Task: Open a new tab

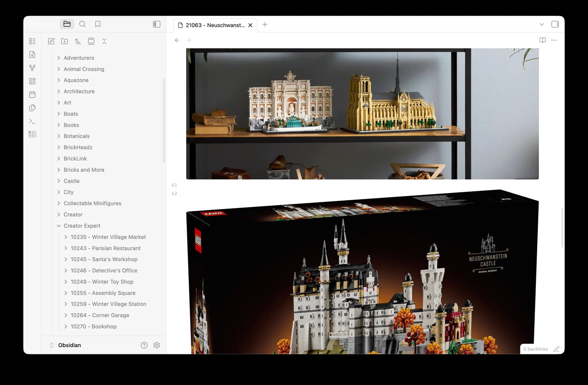Action: (265, 25)
